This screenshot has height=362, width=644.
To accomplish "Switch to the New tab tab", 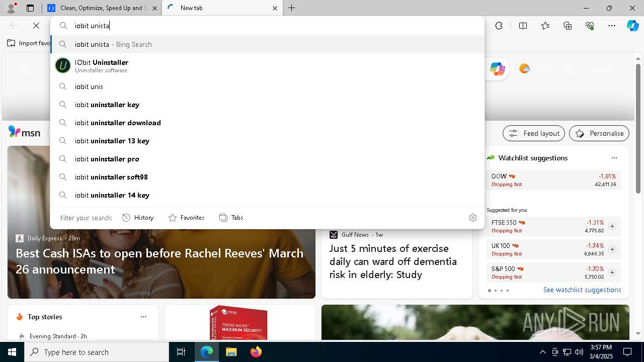I will point(221,8).
